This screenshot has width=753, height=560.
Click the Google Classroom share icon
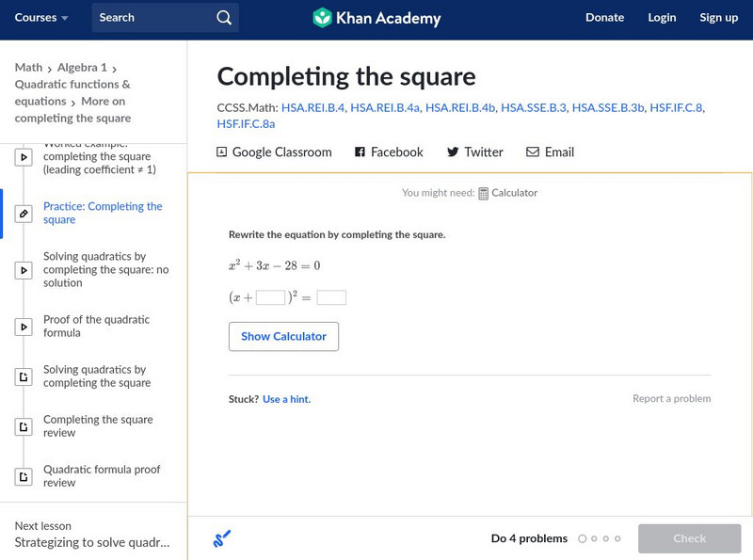pyautogui.click(x=222, y=152)
